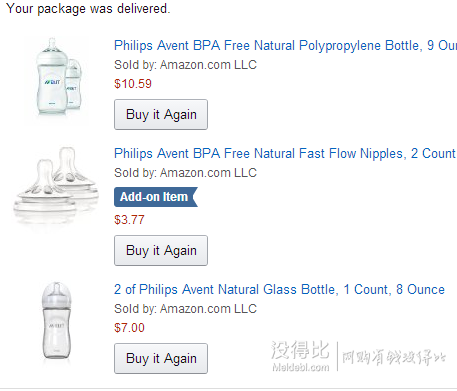
Task: Open the Natural Fast Flow Nipples link
Action: [285, 154]
